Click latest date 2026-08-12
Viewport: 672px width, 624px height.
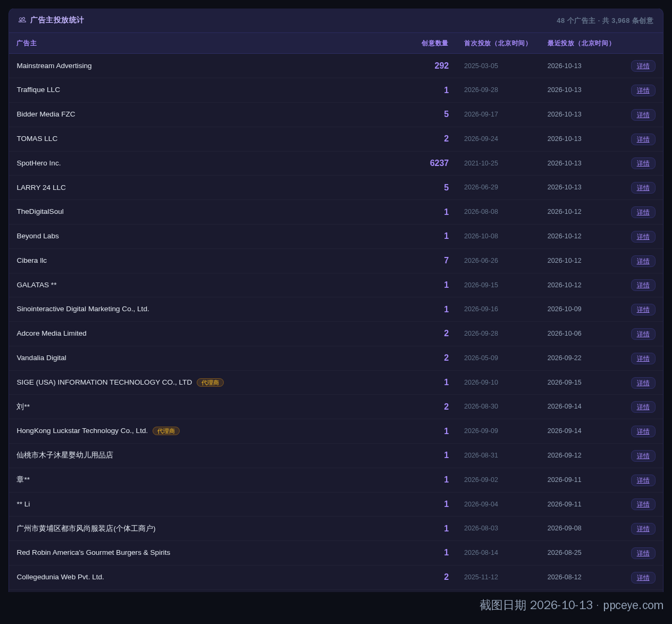click(565, 577)
